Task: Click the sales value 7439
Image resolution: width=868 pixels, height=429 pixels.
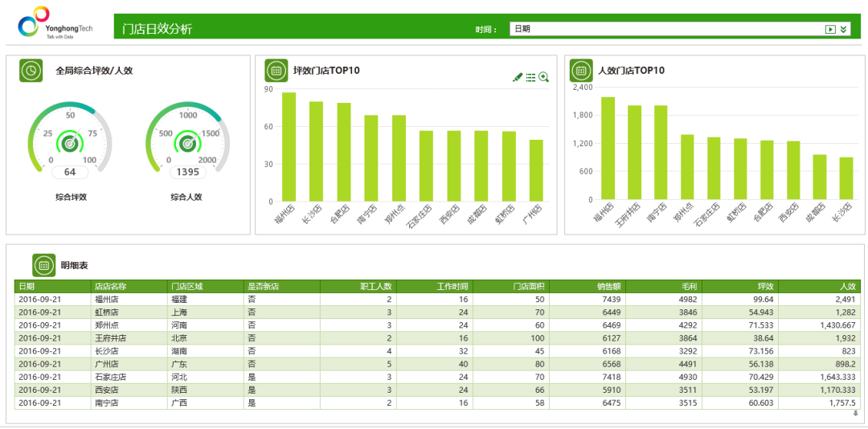Action: pyautogui.click(x=588, y=299)
